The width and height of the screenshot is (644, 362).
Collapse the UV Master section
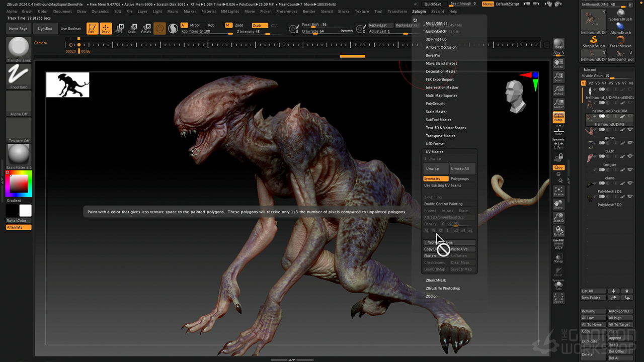pos(434,152)
